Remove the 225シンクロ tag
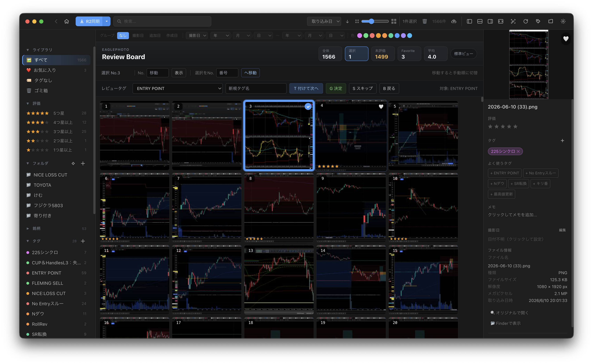 (518, 151)
